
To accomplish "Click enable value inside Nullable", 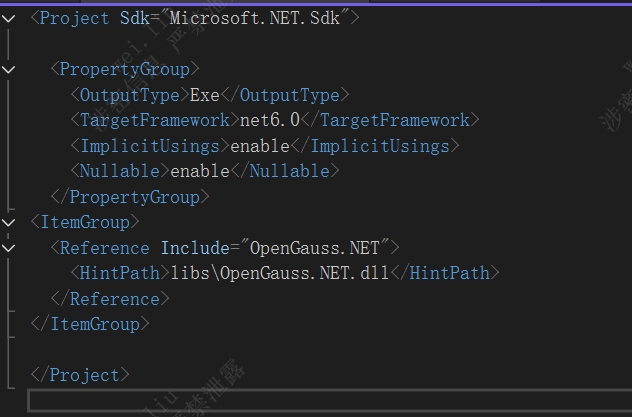I will coord(200,171).
